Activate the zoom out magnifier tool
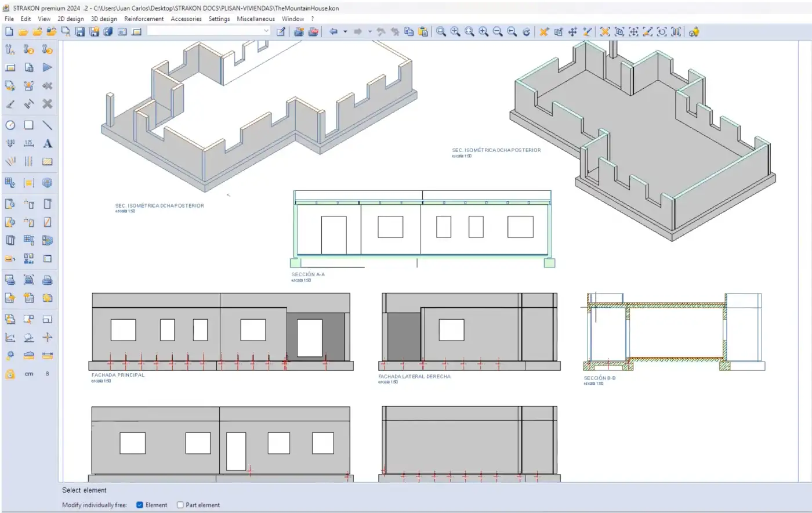The image size is (812, 513). [498, 32]
